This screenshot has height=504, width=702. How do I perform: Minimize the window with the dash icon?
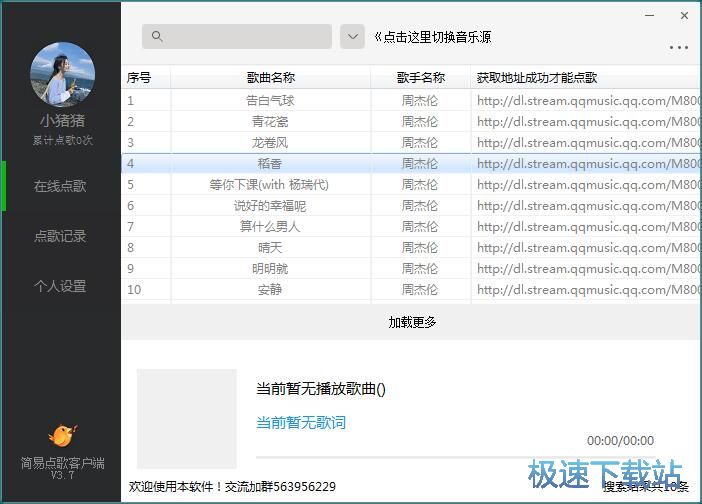[650, 16]
